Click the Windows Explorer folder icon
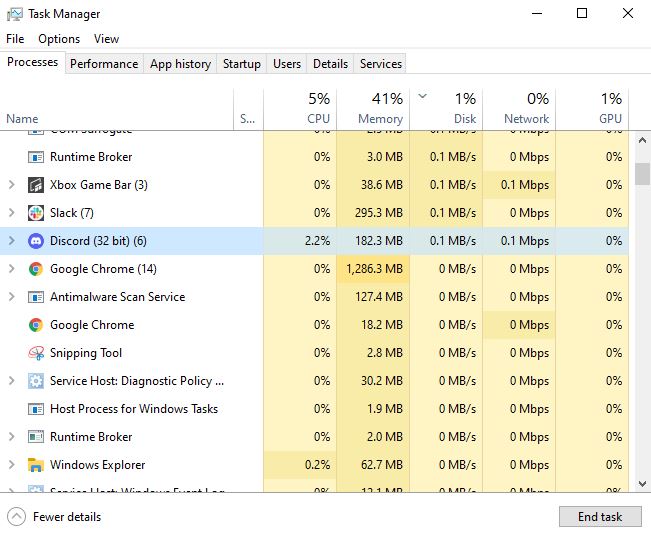The height and width of the screenshot is (541, 651). click(x=35, y=465)
